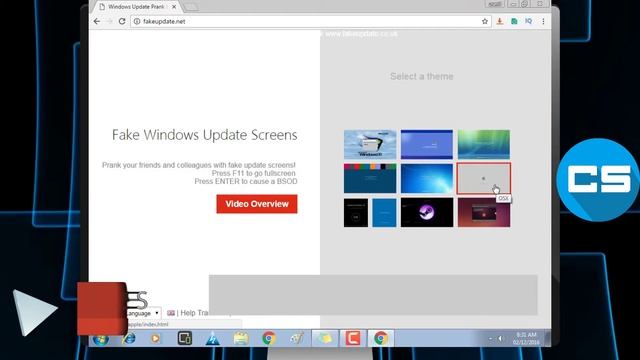This screenshot has width=640, height=360.
Task: Select the small solid blue theme thumbnail
Action: 384,212
